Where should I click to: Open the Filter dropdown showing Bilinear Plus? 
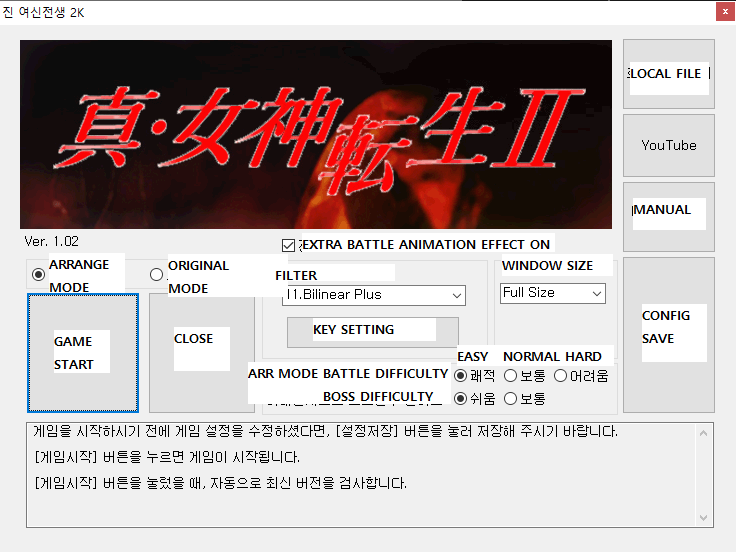click(374, 295)
